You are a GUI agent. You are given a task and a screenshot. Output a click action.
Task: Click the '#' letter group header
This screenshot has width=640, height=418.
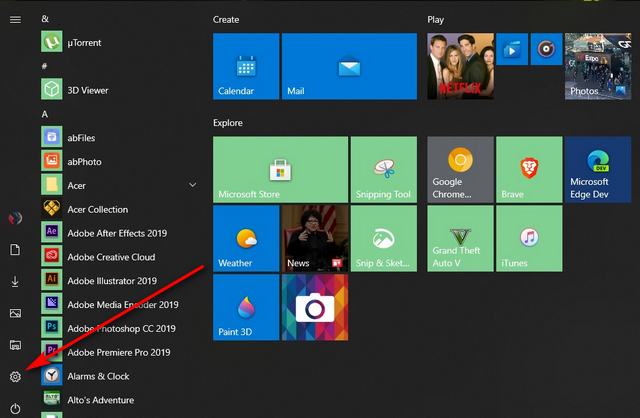(44, 66)
